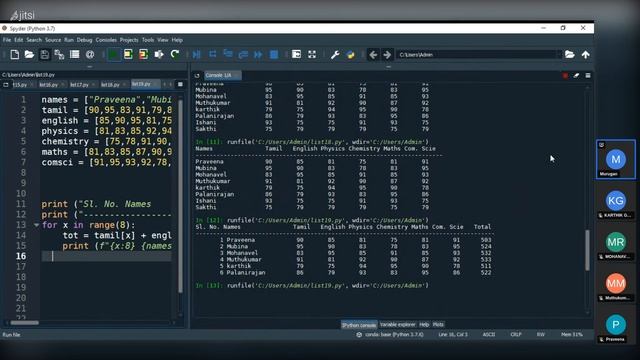Click Run cell and advance icon

click(143, 54)
